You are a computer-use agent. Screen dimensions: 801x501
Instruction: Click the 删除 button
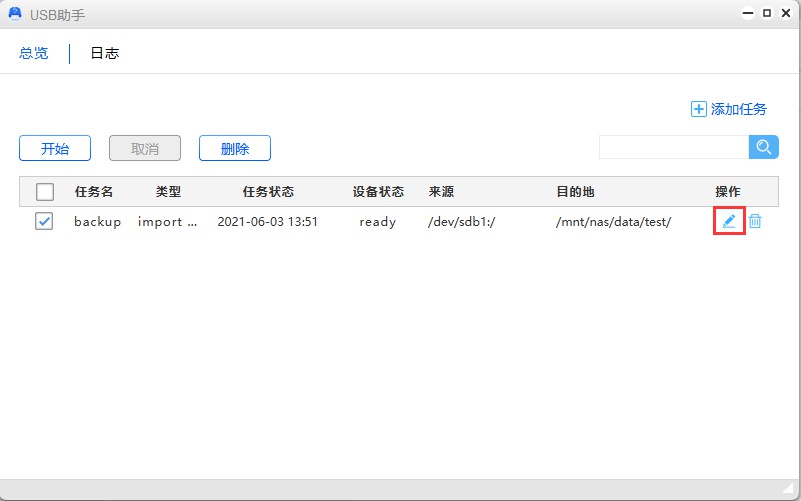tap(235, 149)
